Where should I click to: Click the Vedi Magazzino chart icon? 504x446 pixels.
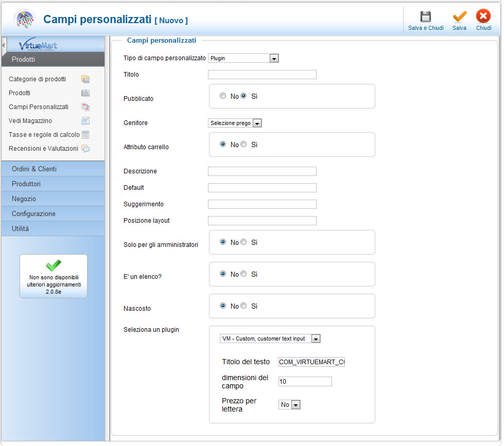pos(85,121)
